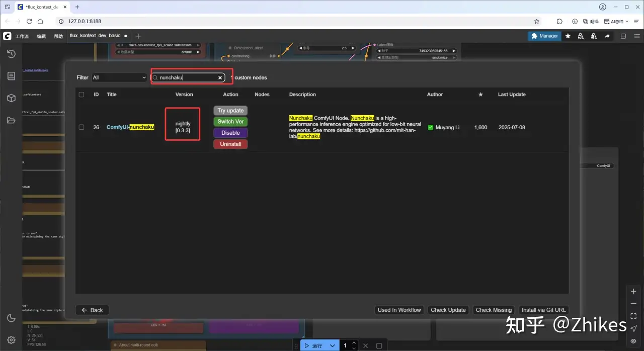
Task: Increase the batch count stepper
Action: (354, 343)
